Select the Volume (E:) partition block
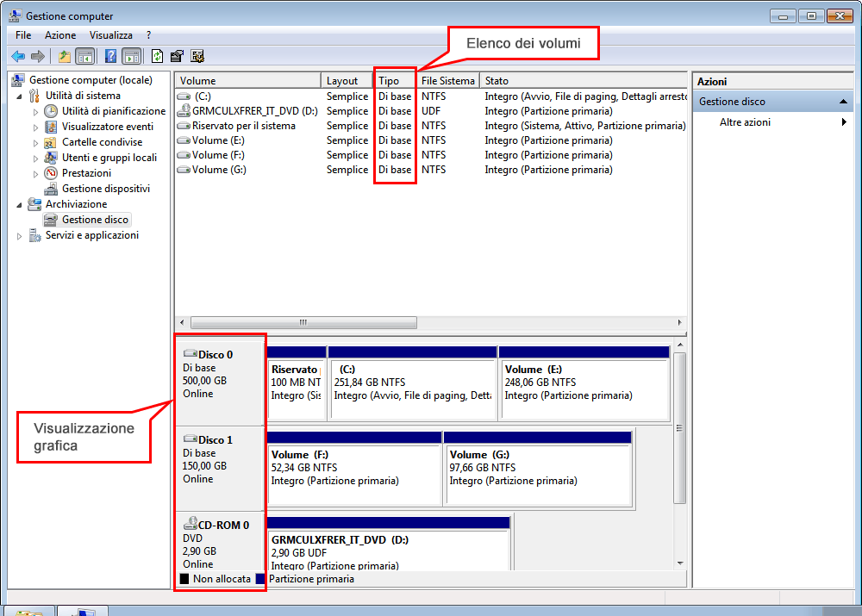The image size is (862, 616). (584, 383)
